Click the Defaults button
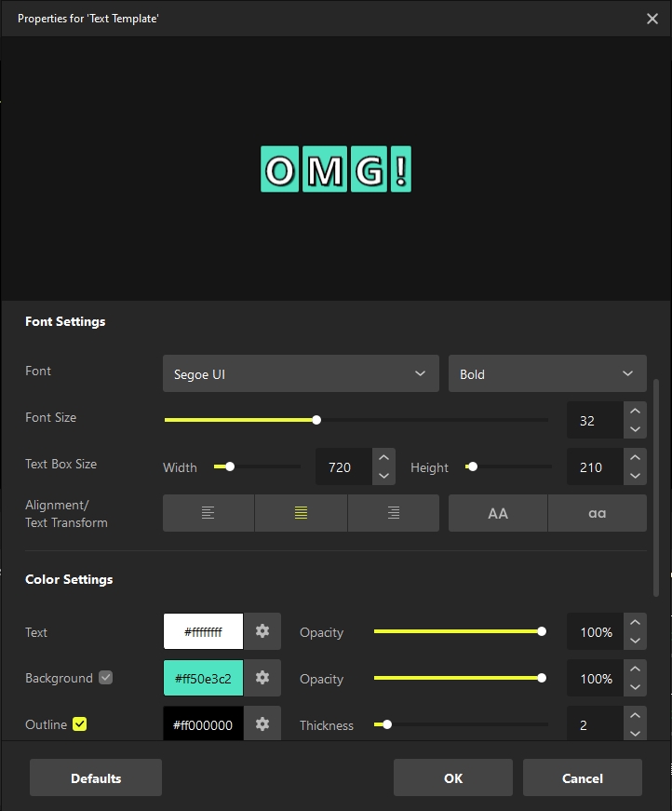 pos(96,777)
